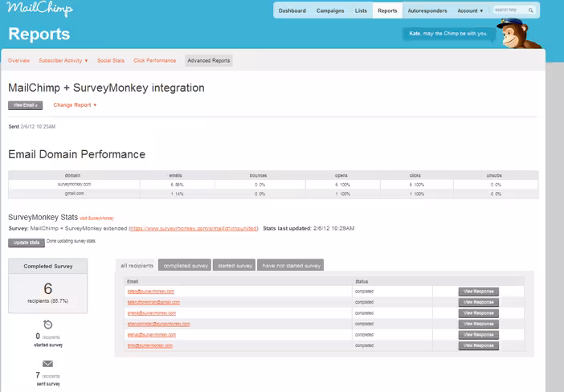Click the envelope icon above sent survey
This screenshot has height=392, width=564.
point(48,364)
